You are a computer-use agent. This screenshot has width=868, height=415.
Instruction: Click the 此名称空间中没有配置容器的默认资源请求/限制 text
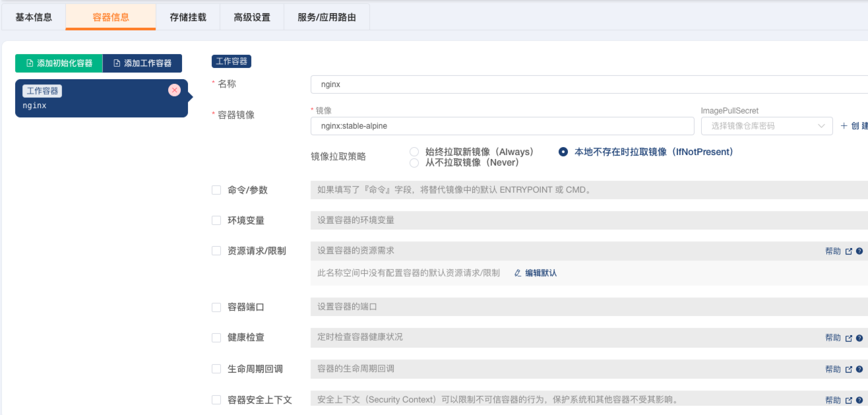(408, 273)
